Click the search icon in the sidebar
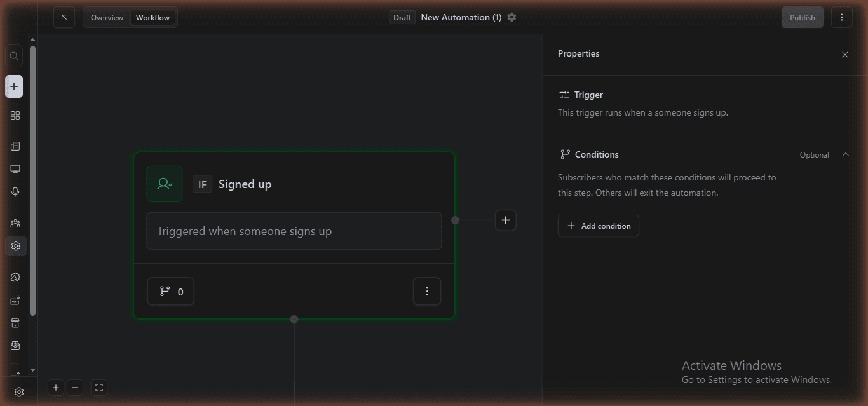This screenshot has width=868, height=406. coord(14,56)
